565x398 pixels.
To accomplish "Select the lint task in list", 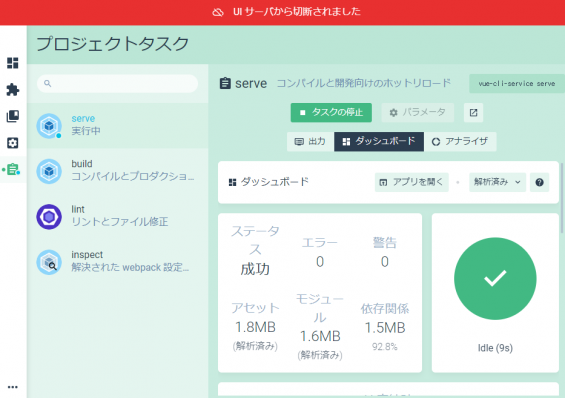I will coord(117,216).
